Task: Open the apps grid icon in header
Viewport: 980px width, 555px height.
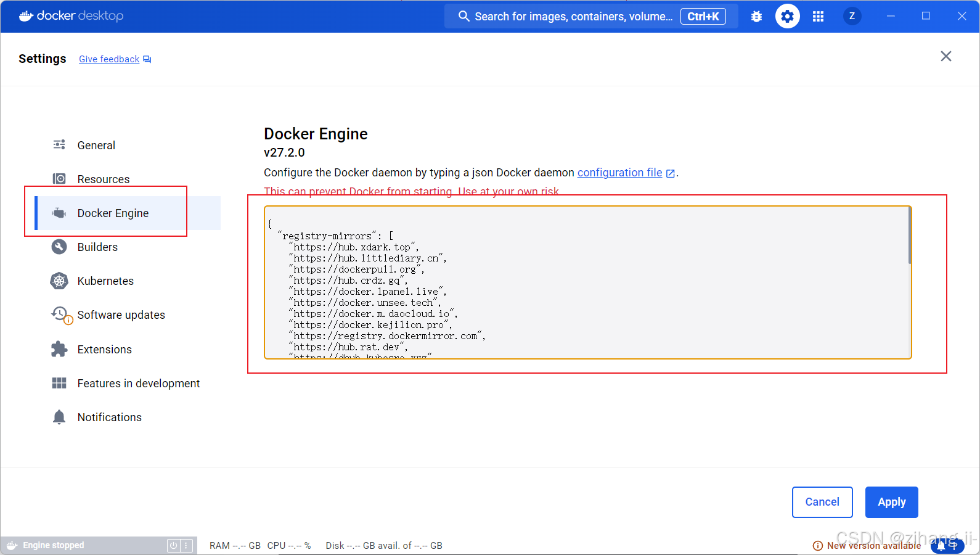Action: click(x=818, y=17)
